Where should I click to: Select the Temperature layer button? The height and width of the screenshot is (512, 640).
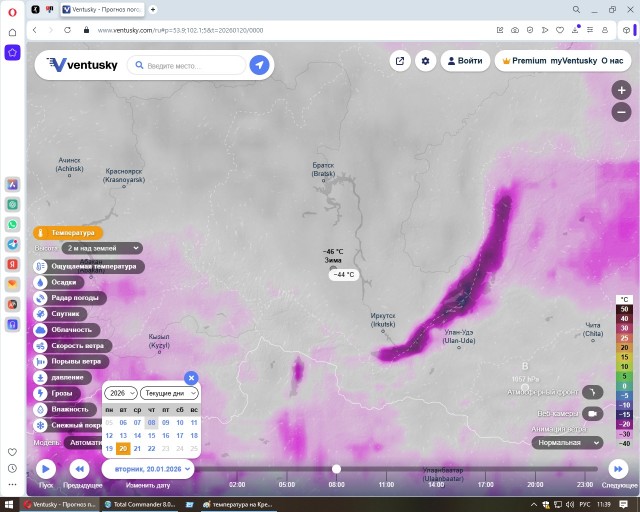(x=68, y=233)
